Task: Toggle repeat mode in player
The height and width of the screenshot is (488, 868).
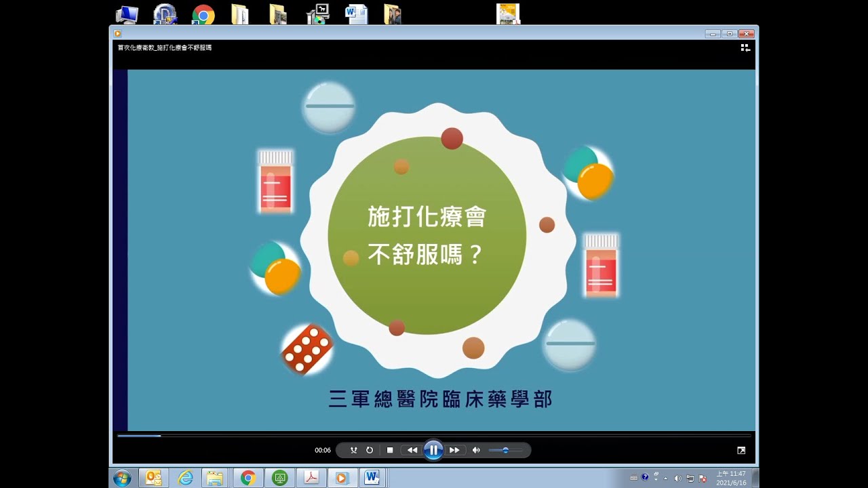Action: click(x=370, y=450)
